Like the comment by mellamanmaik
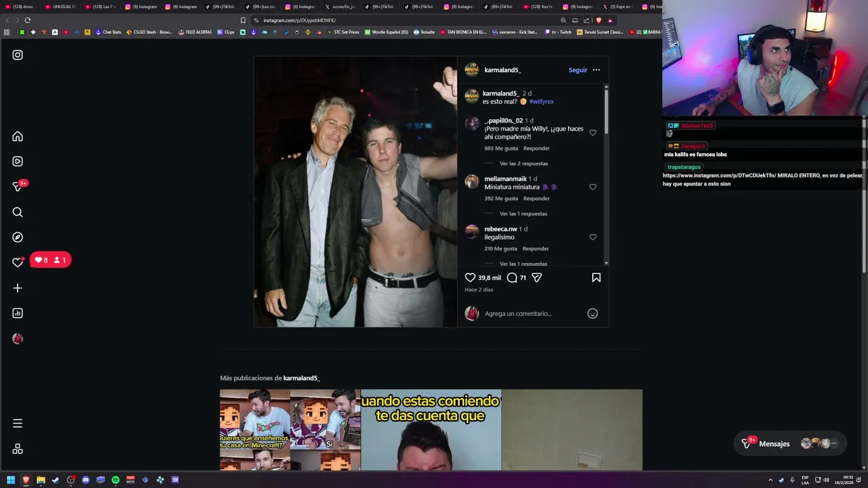 coord(593,187)
